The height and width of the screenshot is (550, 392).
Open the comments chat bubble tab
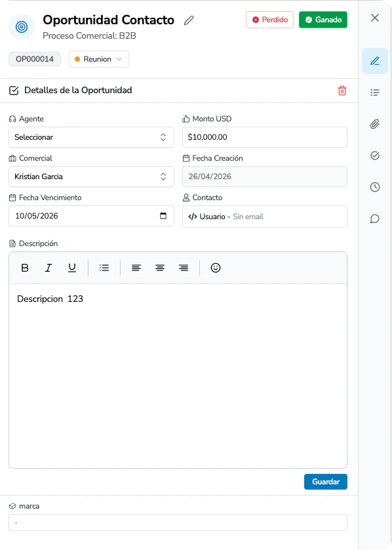[x=375, y=219]
